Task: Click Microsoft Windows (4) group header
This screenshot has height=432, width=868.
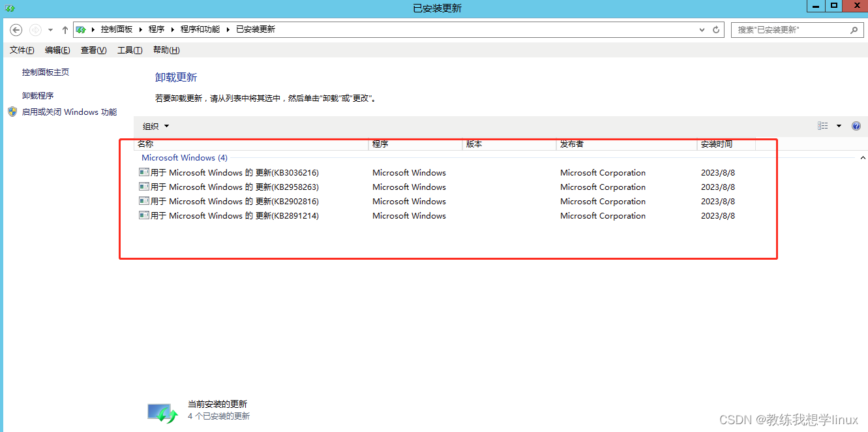Action: tap(185, 158)
